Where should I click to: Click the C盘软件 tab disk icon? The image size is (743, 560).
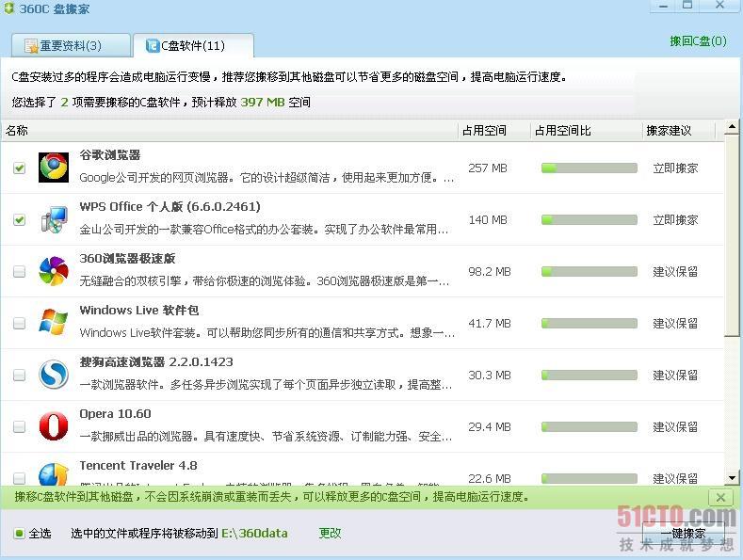pos(153,45)
